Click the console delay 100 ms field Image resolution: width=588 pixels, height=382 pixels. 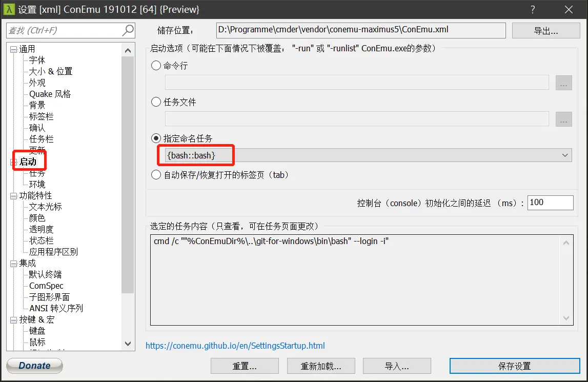click(550, 203)
